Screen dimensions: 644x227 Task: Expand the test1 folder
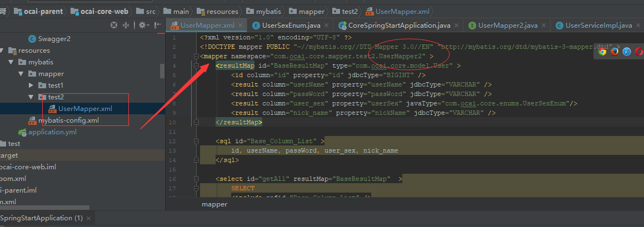click(x=31, y=85)
